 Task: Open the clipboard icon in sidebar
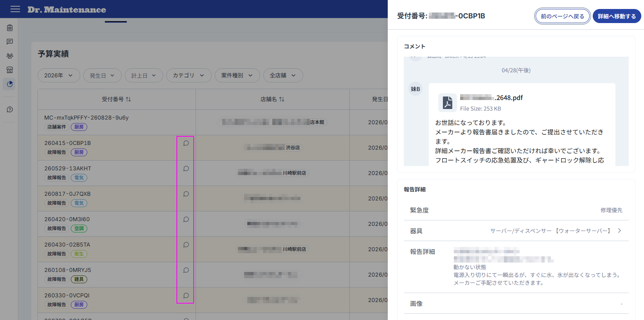pyautogui.click(x=10, y=28)
